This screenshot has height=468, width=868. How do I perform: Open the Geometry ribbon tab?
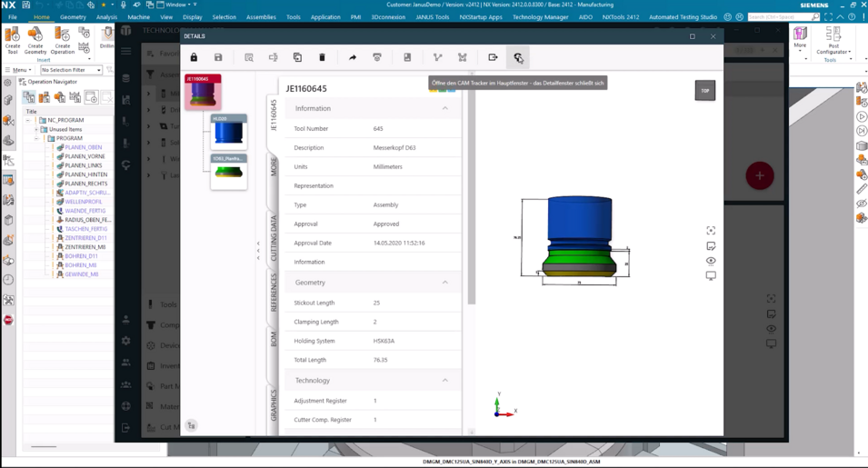point(73,17)
